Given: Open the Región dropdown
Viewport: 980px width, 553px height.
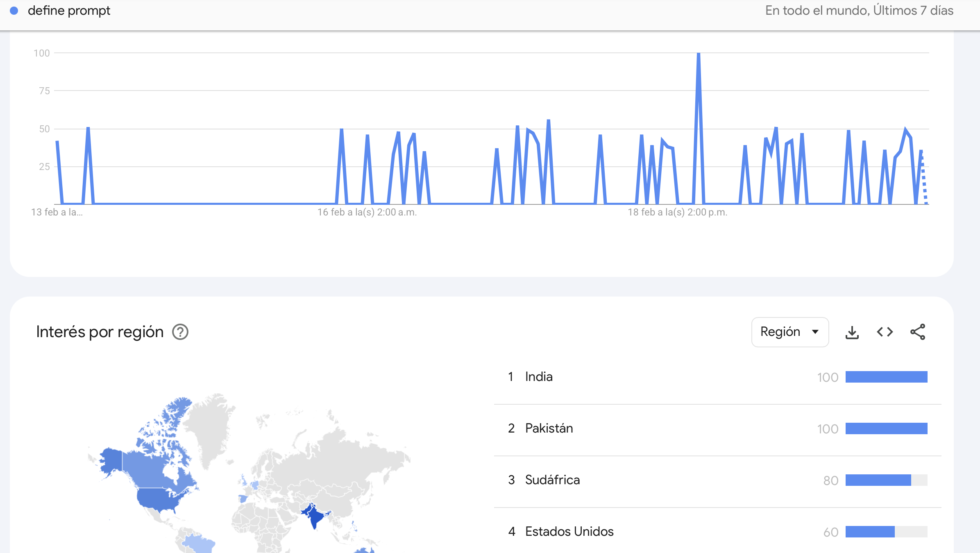Looking at the screenshot, I should 789,332.
